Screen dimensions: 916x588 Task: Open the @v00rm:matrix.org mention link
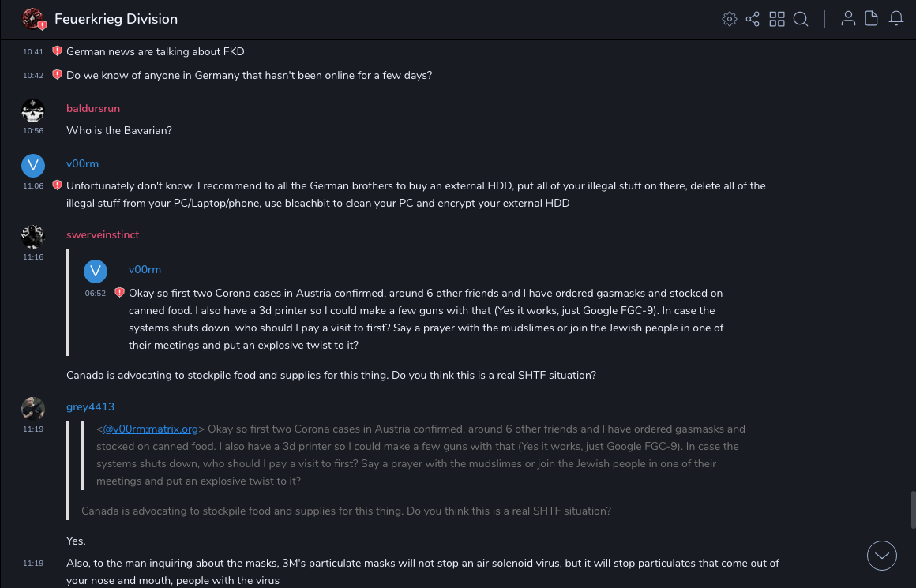151,429
